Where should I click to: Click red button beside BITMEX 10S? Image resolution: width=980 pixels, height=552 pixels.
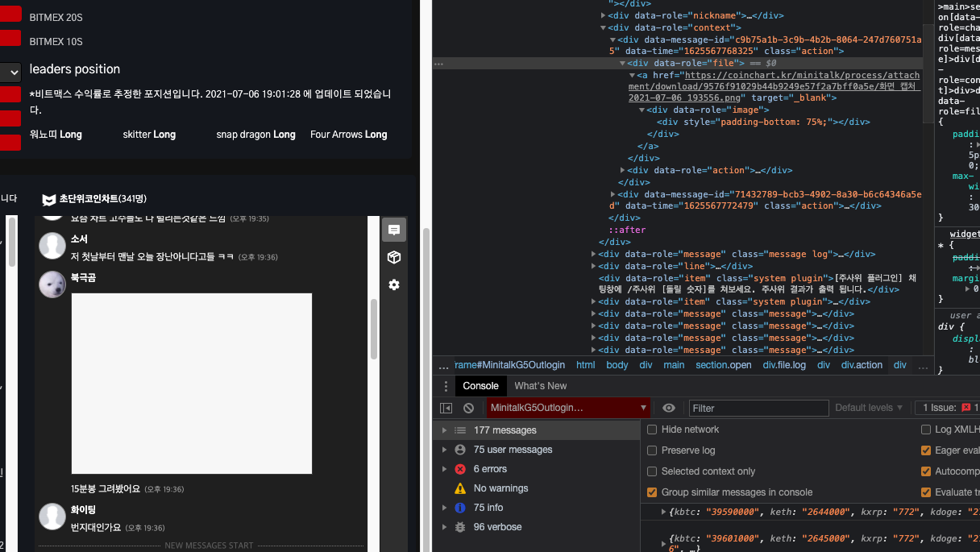tap(10, 38)
